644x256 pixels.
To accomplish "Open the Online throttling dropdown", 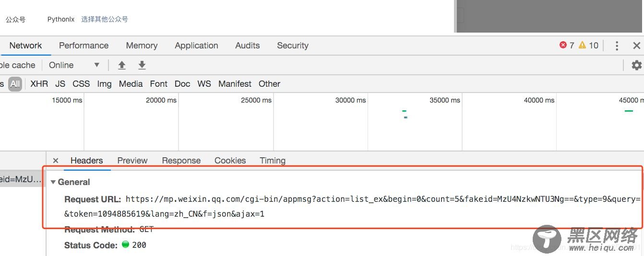I will (74, 65).
